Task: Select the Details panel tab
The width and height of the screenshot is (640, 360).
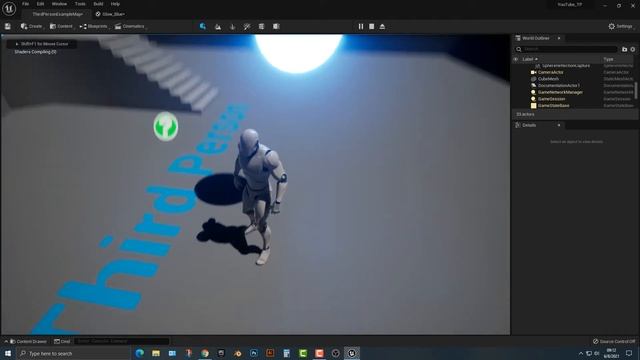Action: (x=529, y=125)
